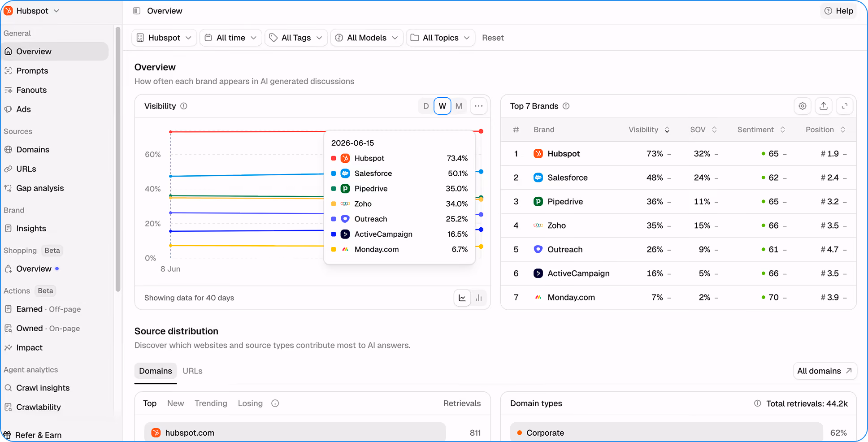The height and width of the screenshot is (442, 868).
Task: Click the hubspot.com domain row
Action: point(295,432)
